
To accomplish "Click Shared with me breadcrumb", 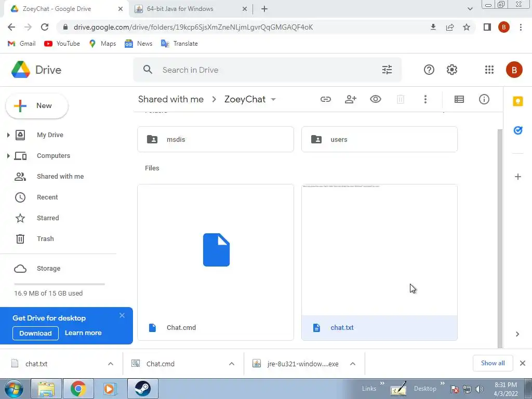I will 170,99.
